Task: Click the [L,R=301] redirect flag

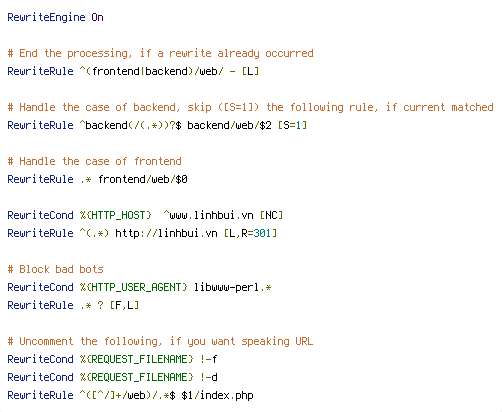Action: point(250,233)
